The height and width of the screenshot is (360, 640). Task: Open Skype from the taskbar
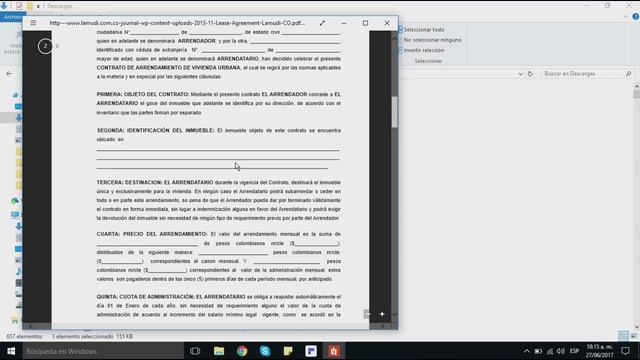[265, 351]
